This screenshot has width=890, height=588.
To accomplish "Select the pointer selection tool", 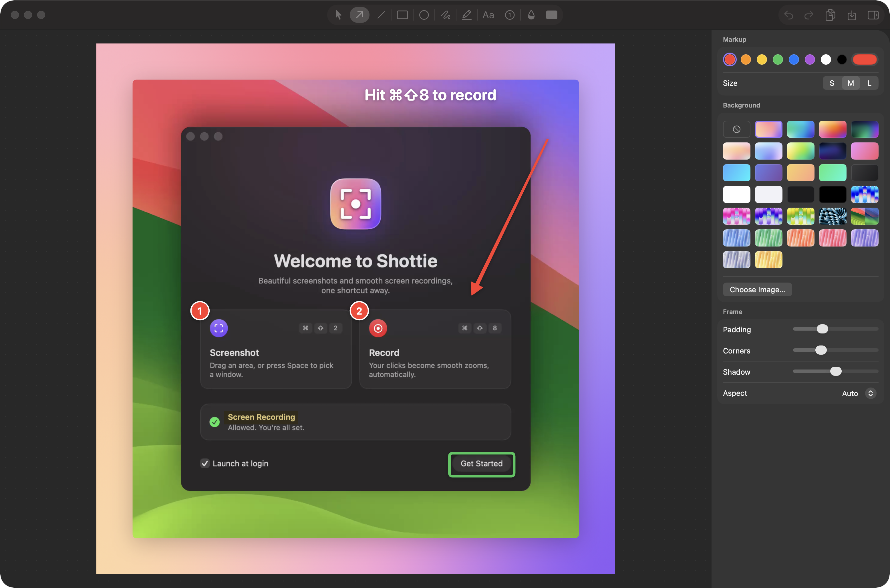I will pyautogui.click(x=338, y=15).
